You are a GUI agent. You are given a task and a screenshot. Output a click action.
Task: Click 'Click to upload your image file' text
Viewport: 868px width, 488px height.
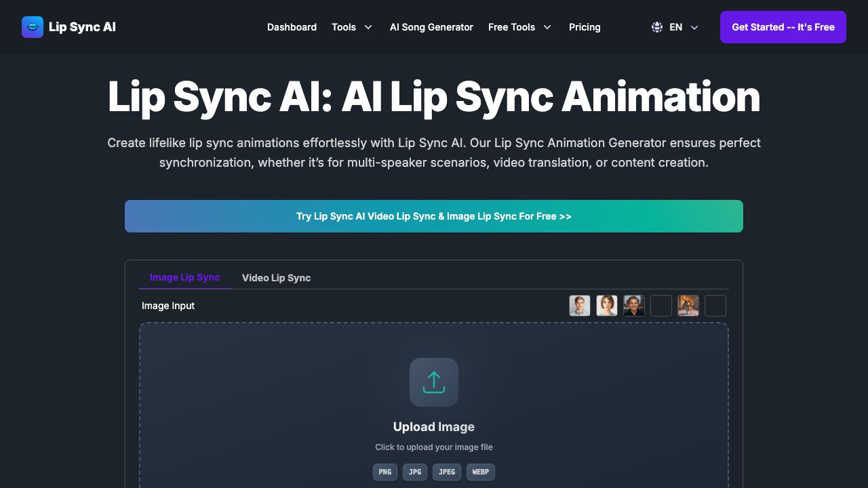tap(434, 447)
